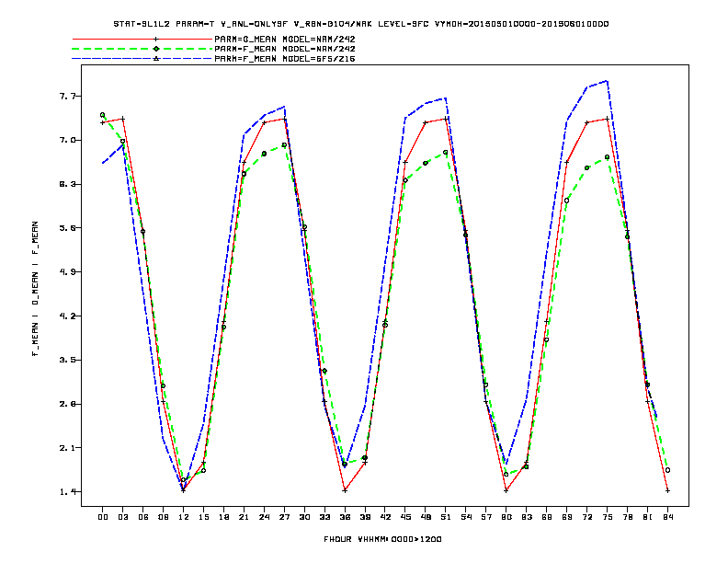728x563 pixels.
Task: Click the plus marker on the red legend line
Action: click(x=156, y=40)
